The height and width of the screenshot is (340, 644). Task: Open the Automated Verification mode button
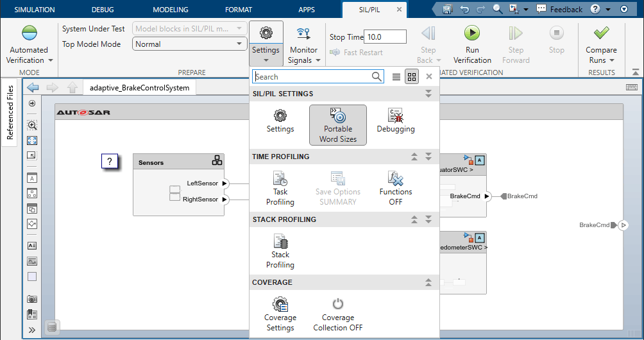[x=29, y=44]
